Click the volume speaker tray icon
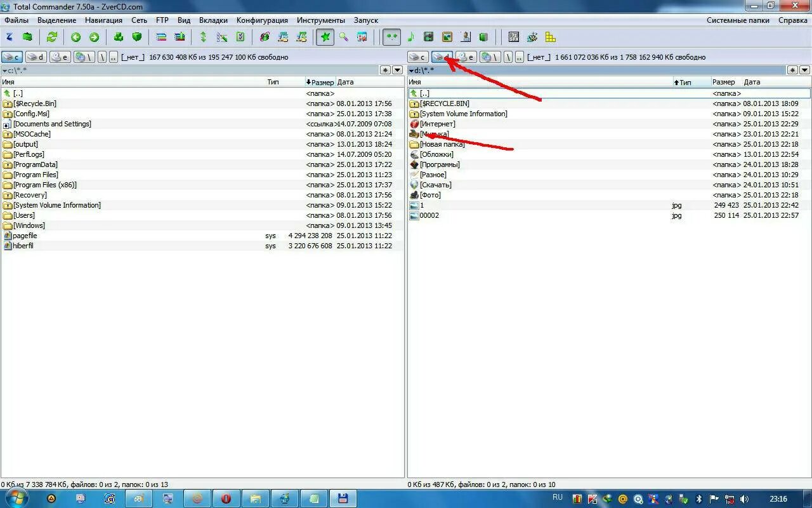 point(745,499)
